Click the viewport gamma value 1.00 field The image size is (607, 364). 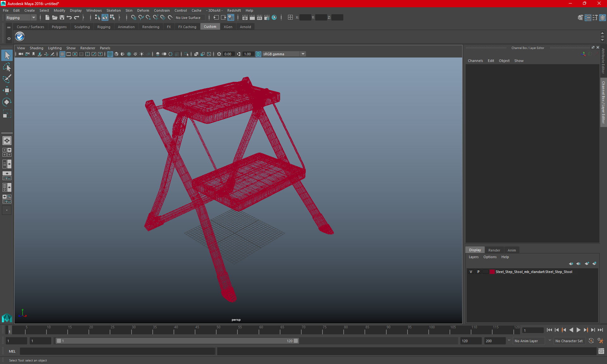point(248,54)
